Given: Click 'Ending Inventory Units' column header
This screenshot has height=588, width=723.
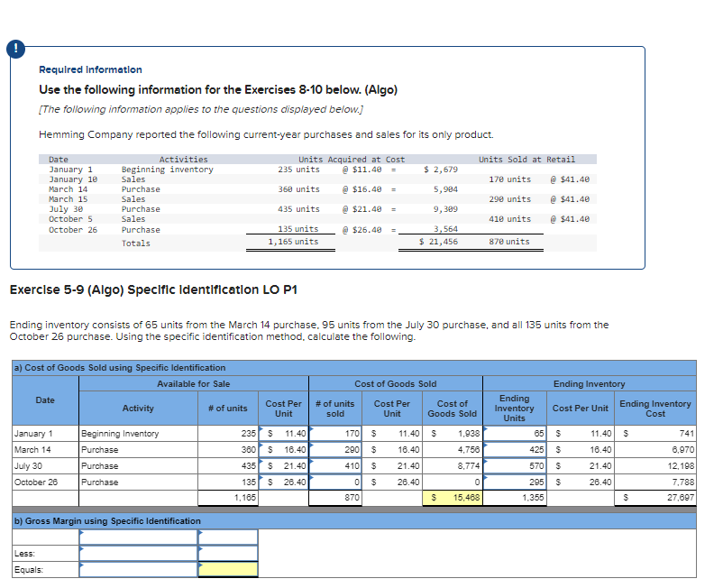Looking at the screenshot, I should tap(515, 409).
